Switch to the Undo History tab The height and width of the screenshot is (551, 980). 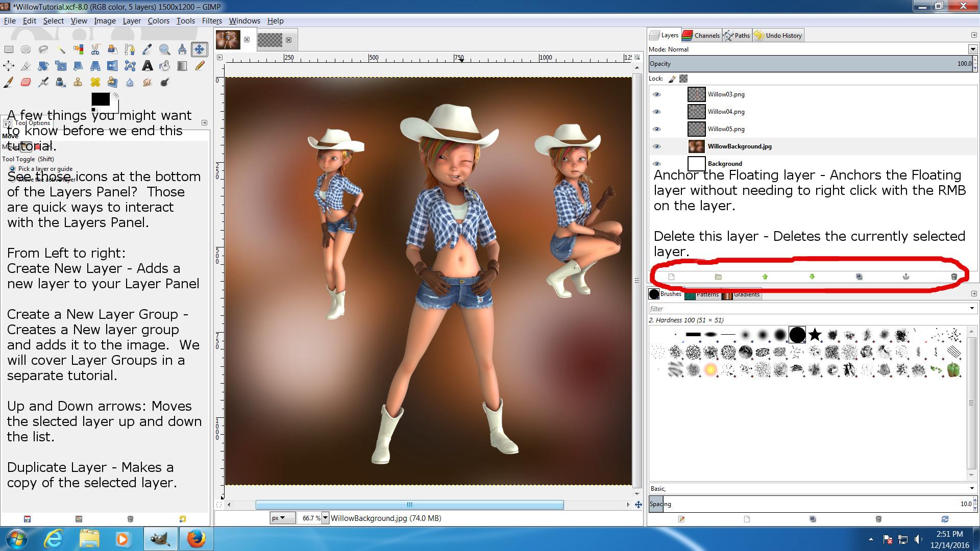(x=778, y=35)
